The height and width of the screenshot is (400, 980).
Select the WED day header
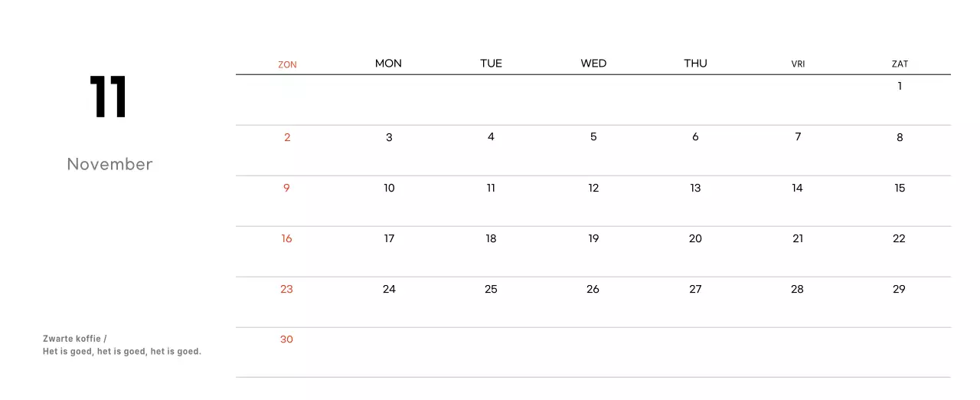pyautogui.click(x=593, y=64)
